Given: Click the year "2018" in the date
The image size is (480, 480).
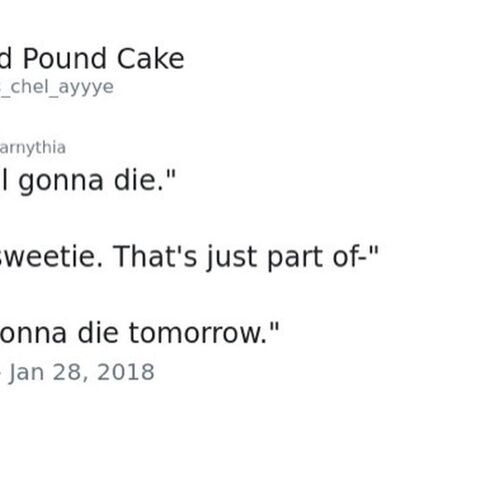Looking at the screenshot, I should click(x=126, y=372).
